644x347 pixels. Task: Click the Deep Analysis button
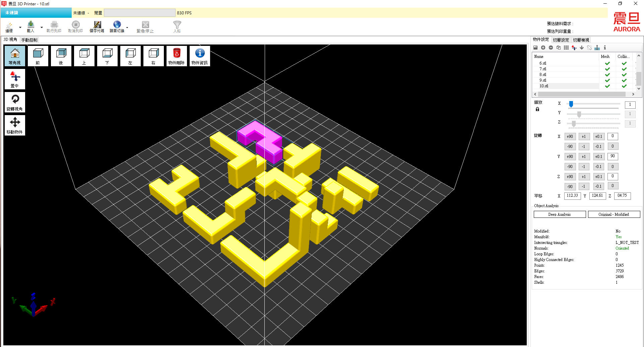559,214
